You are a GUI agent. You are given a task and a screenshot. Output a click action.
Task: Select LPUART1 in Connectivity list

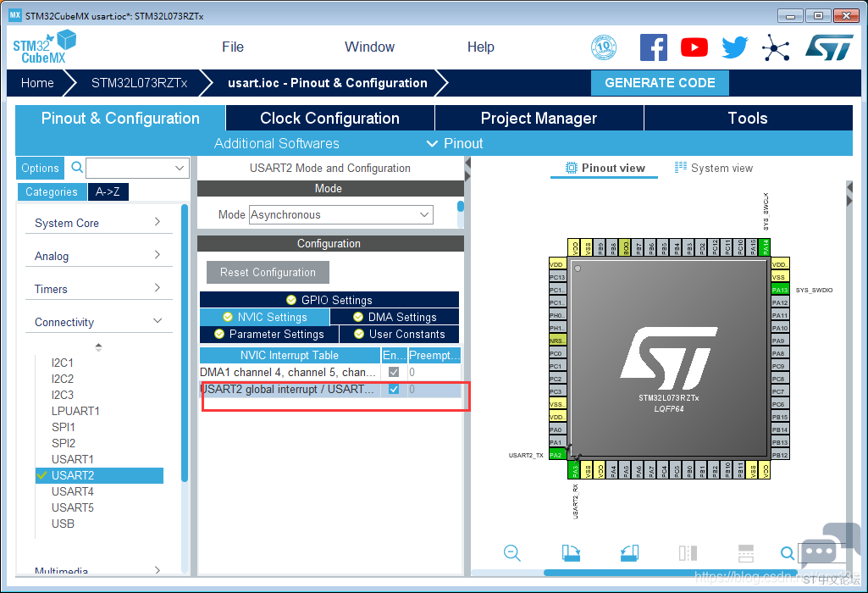pyautogui.click(x=75, y=411)
